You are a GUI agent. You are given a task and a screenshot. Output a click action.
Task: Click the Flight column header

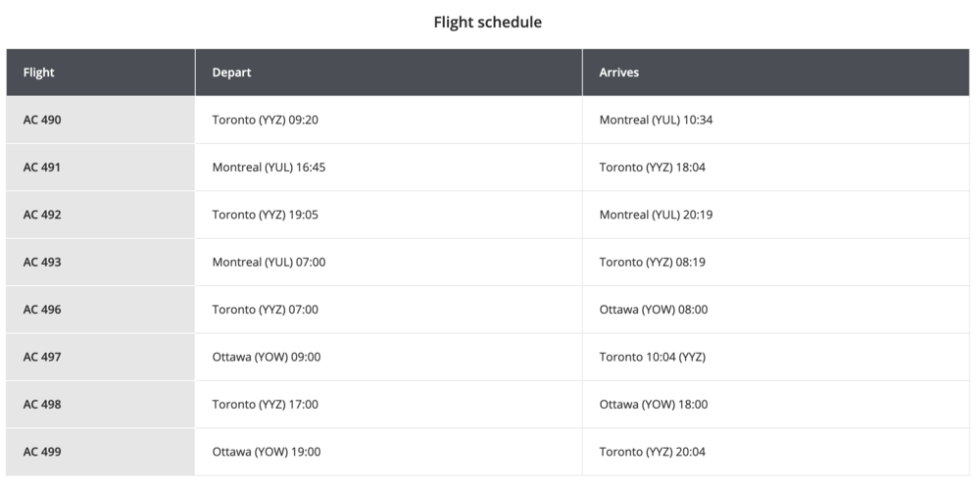click(39, 73)
